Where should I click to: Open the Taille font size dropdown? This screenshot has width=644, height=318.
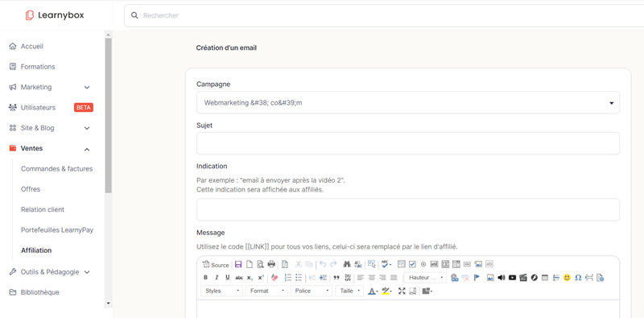click(x=349, y=291)
